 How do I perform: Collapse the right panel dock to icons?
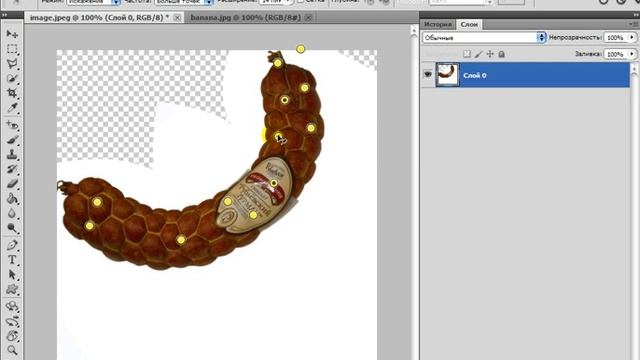point(635,14)
